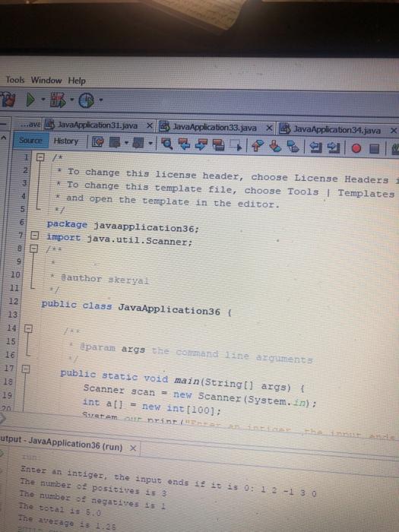Find Next Occurrence in the editor
The height and width of the screenshot is (532, 399).
tap(201, 145)
